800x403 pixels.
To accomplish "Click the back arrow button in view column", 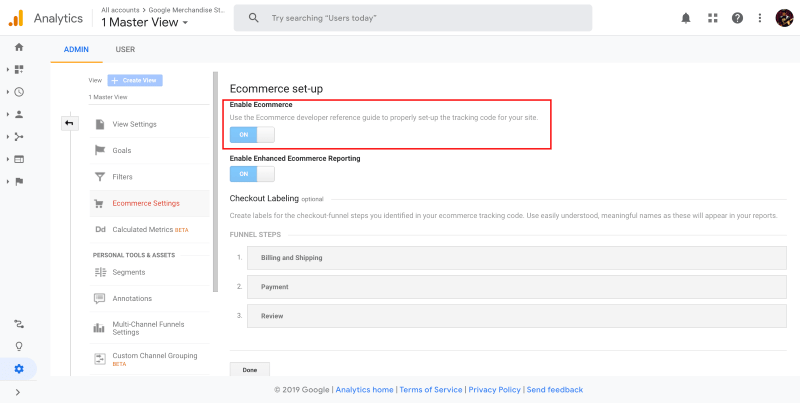I will (x=69, y=123).
